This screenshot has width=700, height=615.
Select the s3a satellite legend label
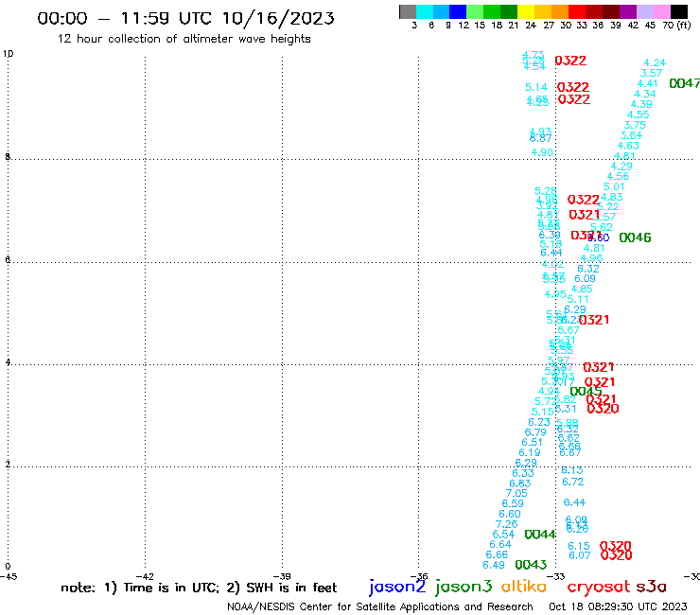pyautogui.click(x=651, y=588)
